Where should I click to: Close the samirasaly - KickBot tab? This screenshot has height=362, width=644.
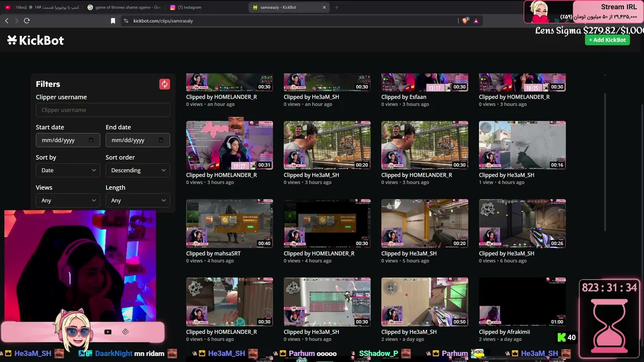[325, 7]
